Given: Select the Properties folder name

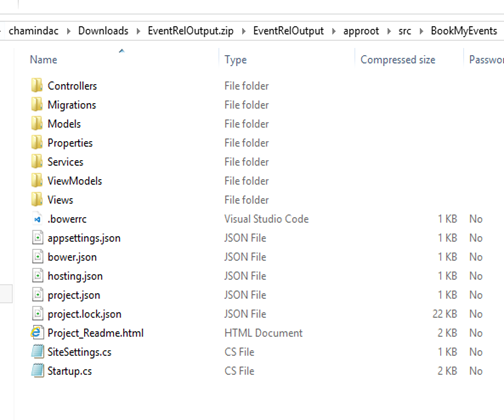Looking at the screenshot, I should (70, 143).
